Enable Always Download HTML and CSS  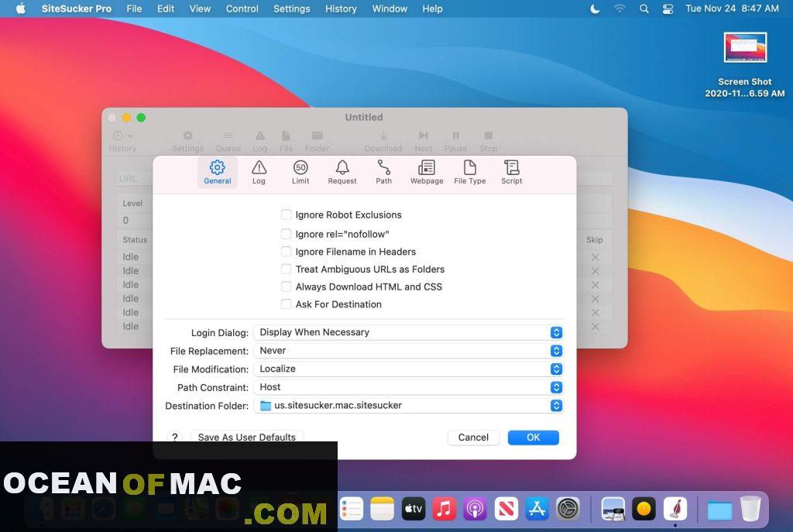287,287
